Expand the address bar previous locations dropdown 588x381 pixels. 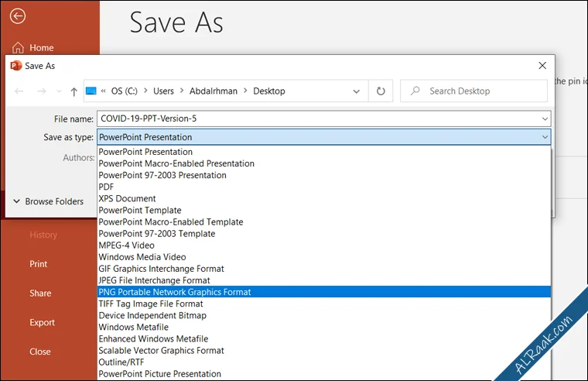pyautogui.click(x=356, y=91)
